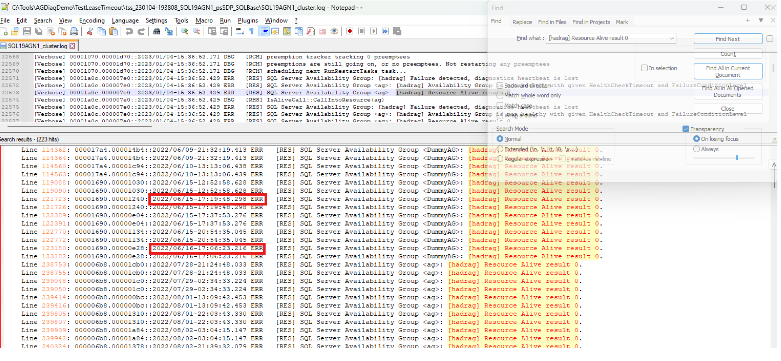The width and height of the screenshot is (781, 361).
Task: Toggle the In selection checkbox
Action: pyautogui.click(x=645, y=68)
